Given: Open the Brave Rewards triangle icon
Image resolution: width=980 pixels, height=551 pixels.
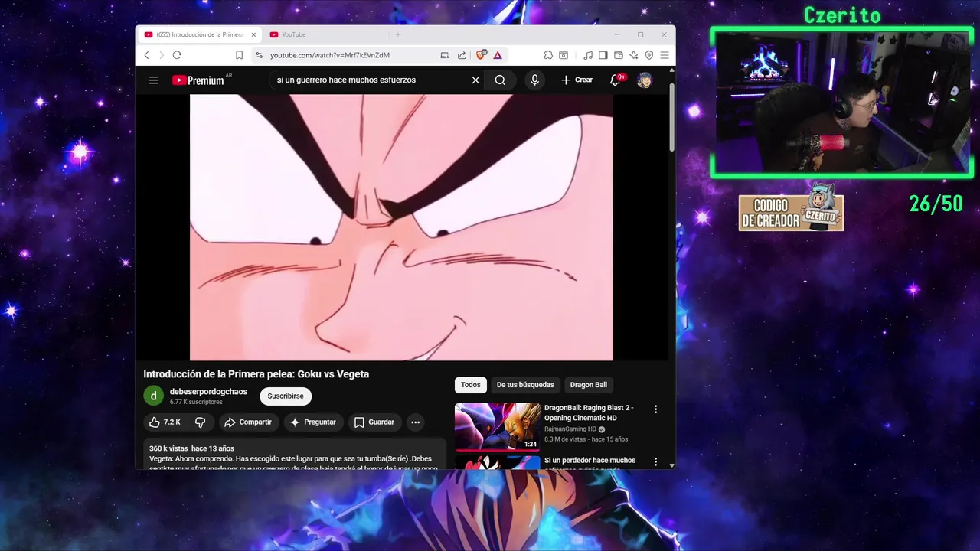Looking at the screenshot, I should 498,55.
